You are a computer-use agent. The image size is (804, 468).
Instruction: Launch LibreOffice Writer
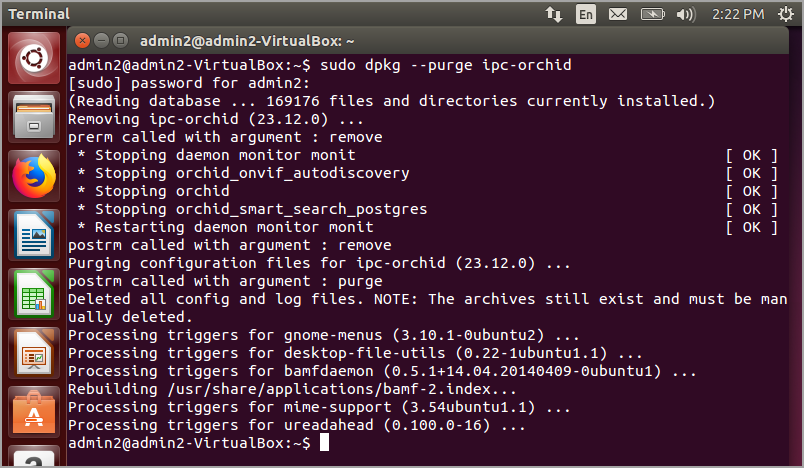coord(34,237)
